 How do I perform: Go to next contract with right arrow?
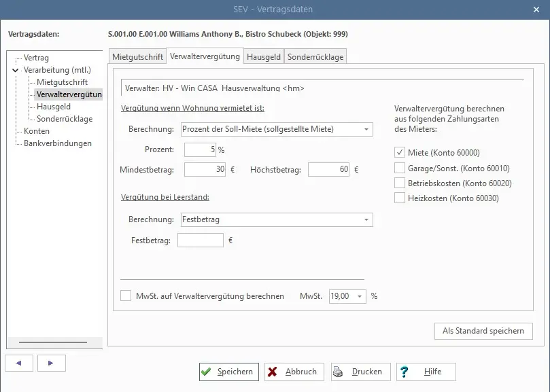click(51, 363)
